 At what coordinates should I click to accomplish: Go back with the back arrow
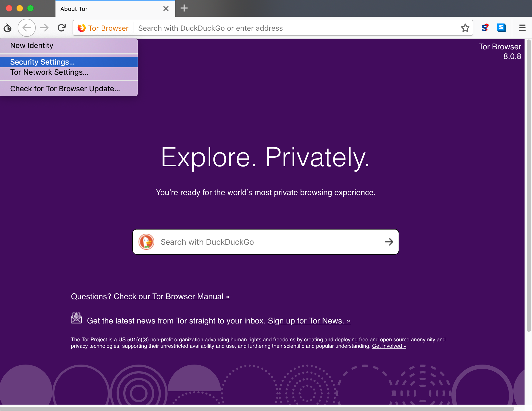pyautogui.click(x=27, y=28)
